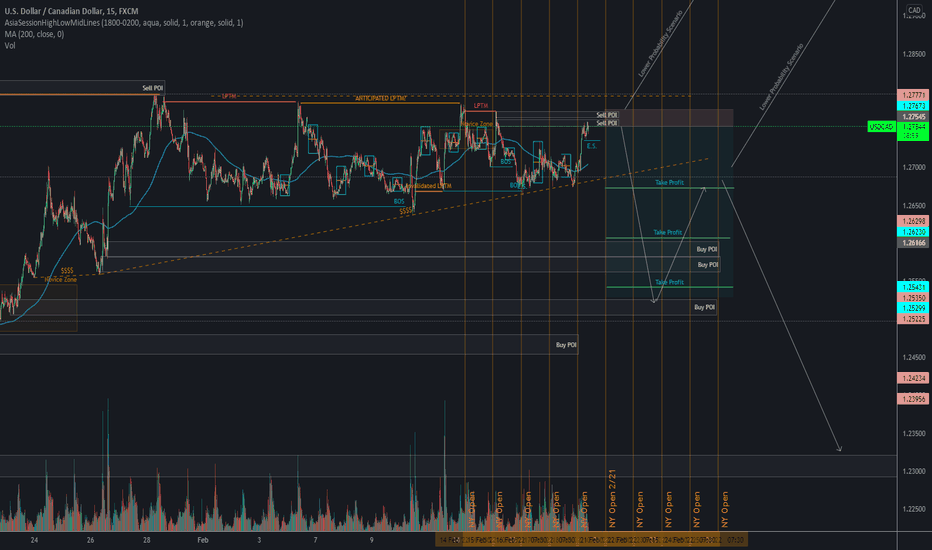Click the aqua 1.25431 price label
Viewport: 932px width, 550px height.
[913, 287]
